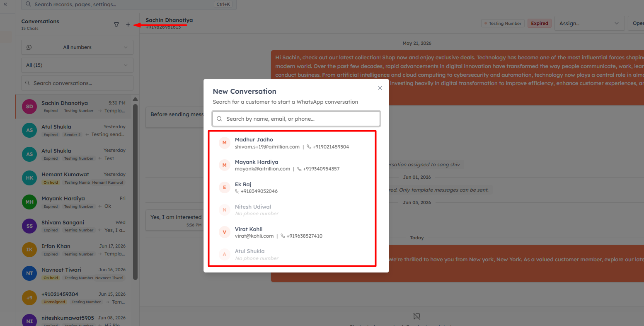Focus the search by name, email, or phone field
The width and height of the screenshot is (644, 326).
(296, 119)
